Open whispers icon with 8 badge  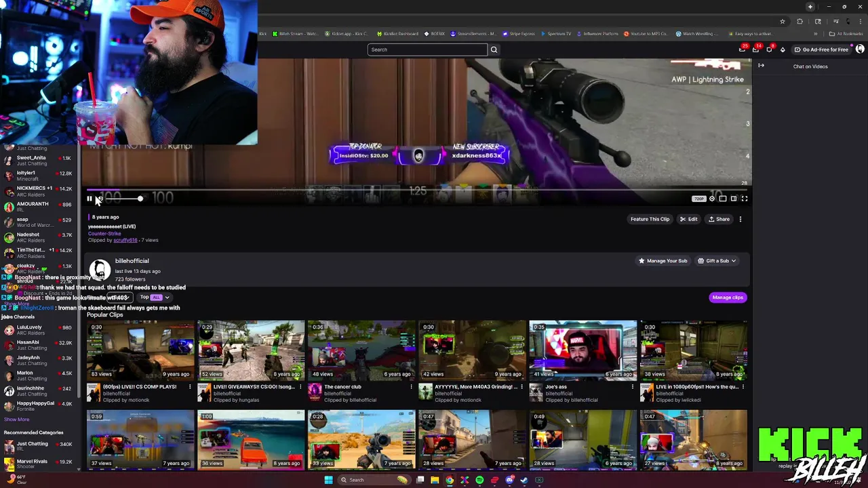770,49
